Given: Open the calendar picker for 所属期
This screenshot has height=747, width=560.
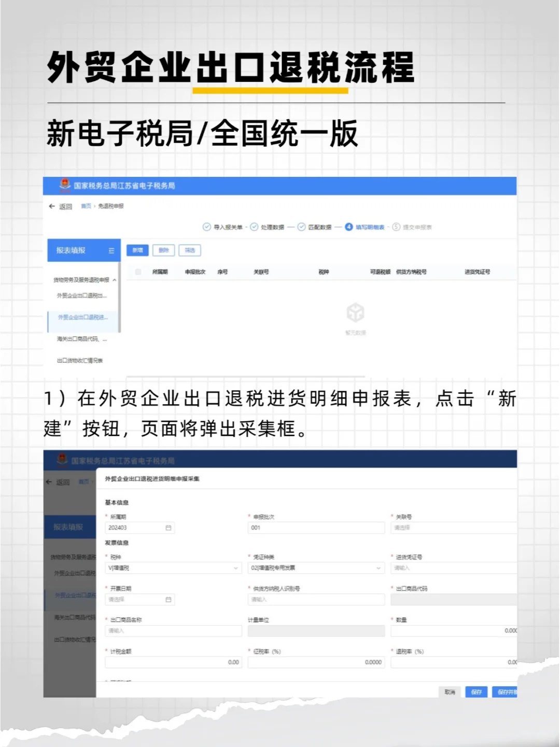Looking at the screenshot, I should tap(168, 528).
